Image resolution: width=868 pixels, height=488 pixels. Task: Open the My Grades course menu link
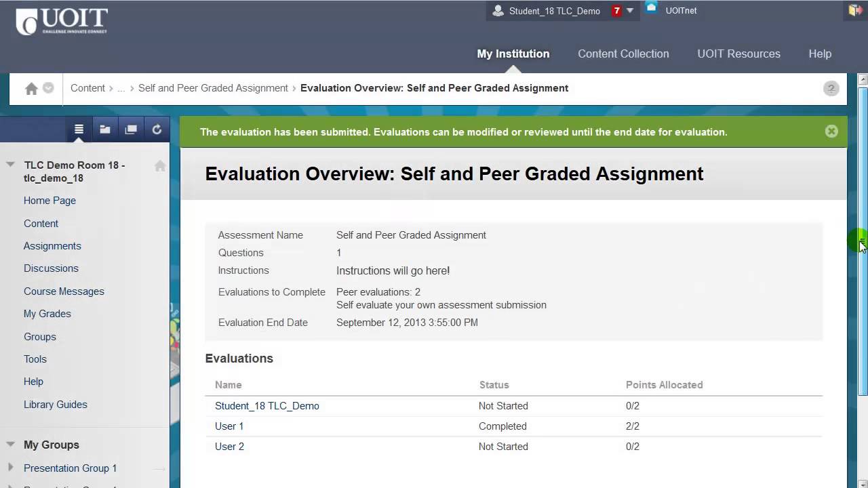47,314
